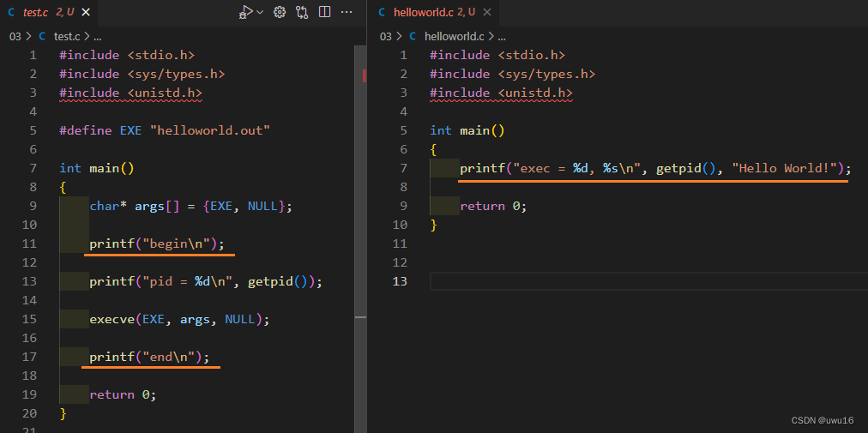Screen dimensions: 868x433
Task: Click the C file icon on test.c tab
Action: [12, 12]
